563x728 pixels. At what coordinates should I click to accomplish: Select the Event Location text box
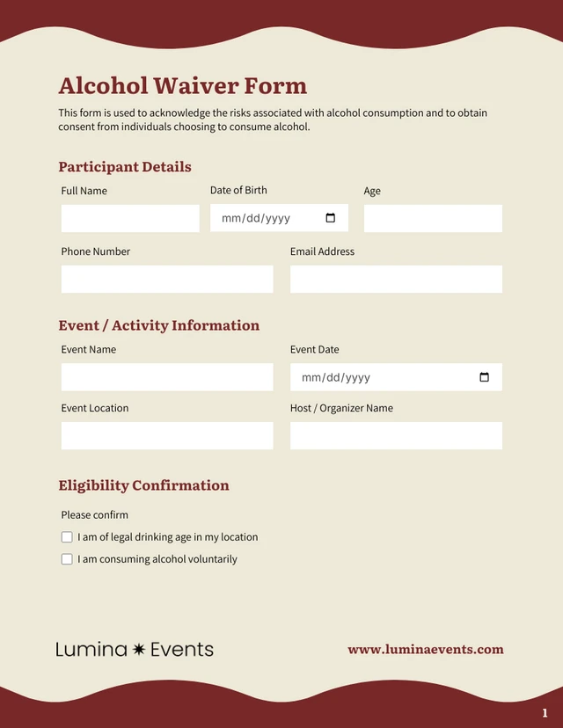167,436
